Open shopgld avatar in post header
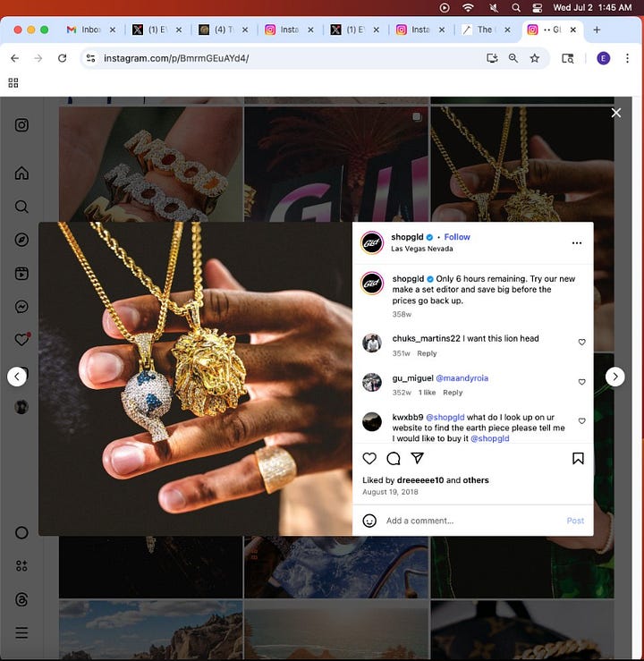 coord(372,242)
